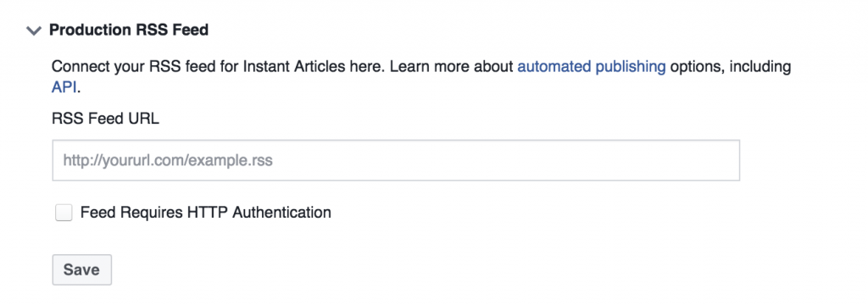Viewport: 868px width, 305px height.
Task: Follow the blue automated publishing hyperlink
Action: click(x=591, y=67)
